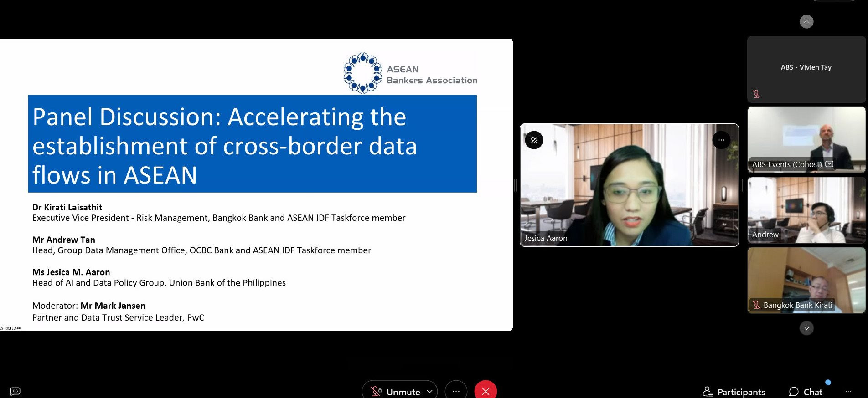868x398 pixels.
Task: Click the slide title Panel Discussion heading
Action: 252,144
